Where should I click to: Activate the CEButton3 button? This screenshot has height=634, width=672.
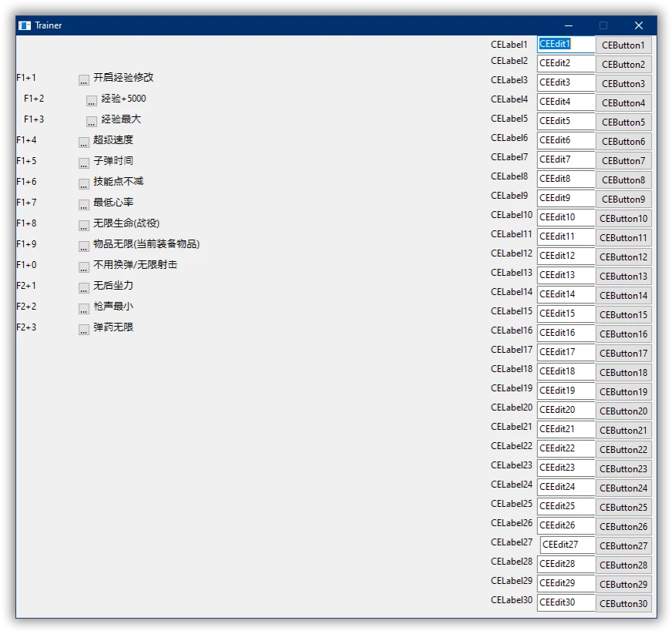click(x=623, y=83)
